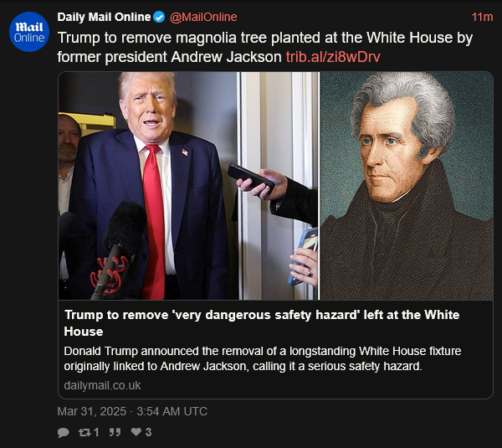
Task: Open the @MailOnline handle link
Action: pos(203,17)
